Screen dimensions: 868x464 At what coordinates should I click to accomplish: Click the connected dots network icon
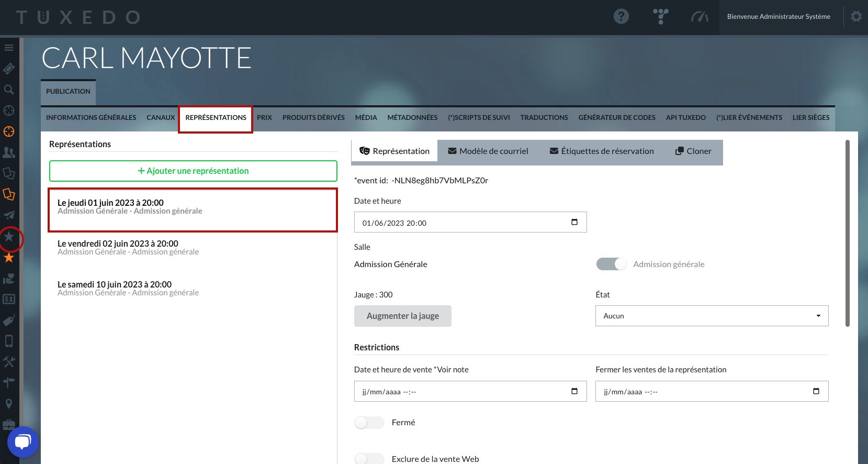pos(661,17)
